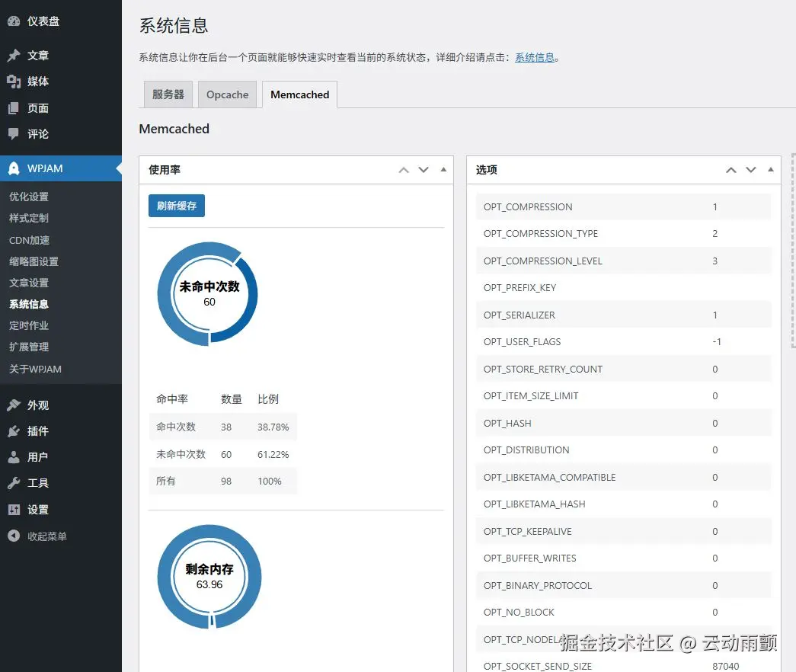Click the user icon beside 用户
796x672 pixels.
click(x=14, y=456)
